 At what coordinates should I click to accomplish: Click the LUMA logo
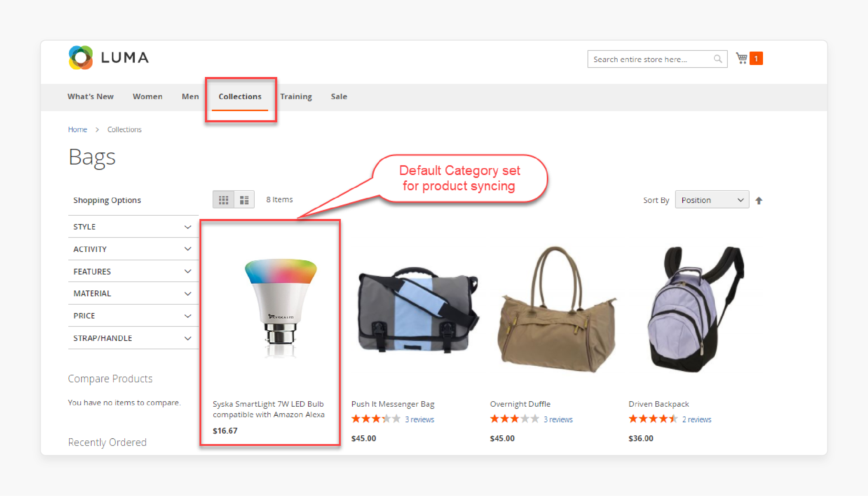[109, 57]
